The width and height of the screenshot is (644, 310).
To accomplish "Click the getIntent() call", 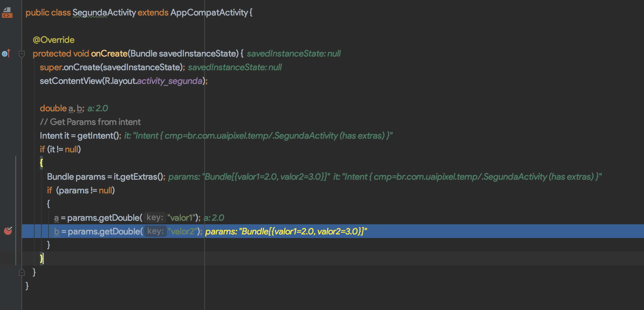I will (98, 136).
